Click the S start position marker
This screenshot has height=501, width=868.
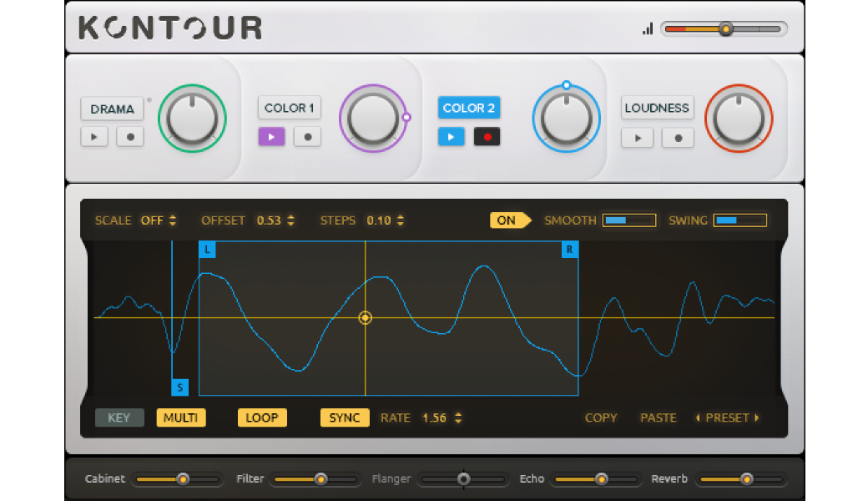click(x=180, y=387)
